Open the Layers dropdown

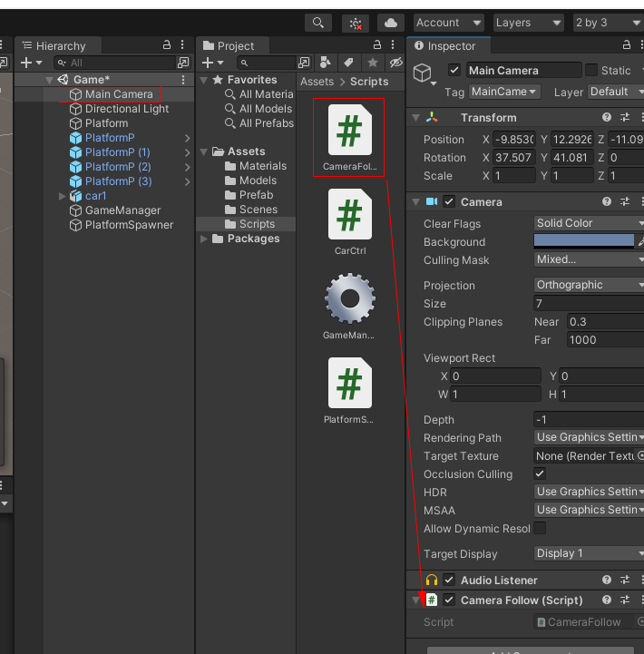pyautogui.click(x=528, y=23)
